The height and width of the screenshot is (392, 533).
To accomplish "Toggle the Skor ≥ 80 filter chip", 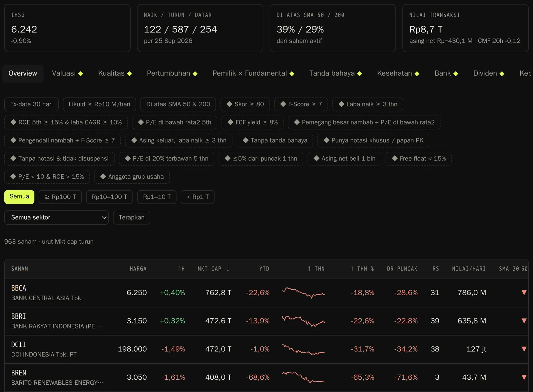I will (x=245, y=104).
